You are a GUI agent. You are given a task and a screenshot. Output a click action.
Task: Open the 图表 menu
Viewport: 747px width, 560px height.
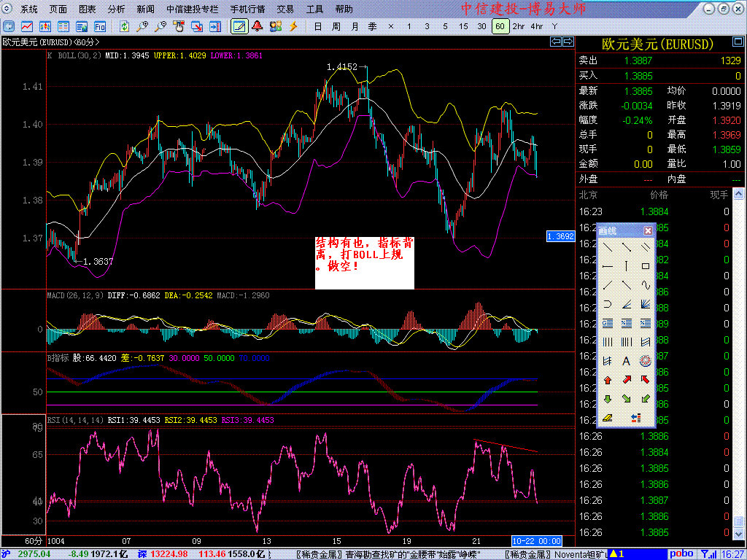point(87,9)
